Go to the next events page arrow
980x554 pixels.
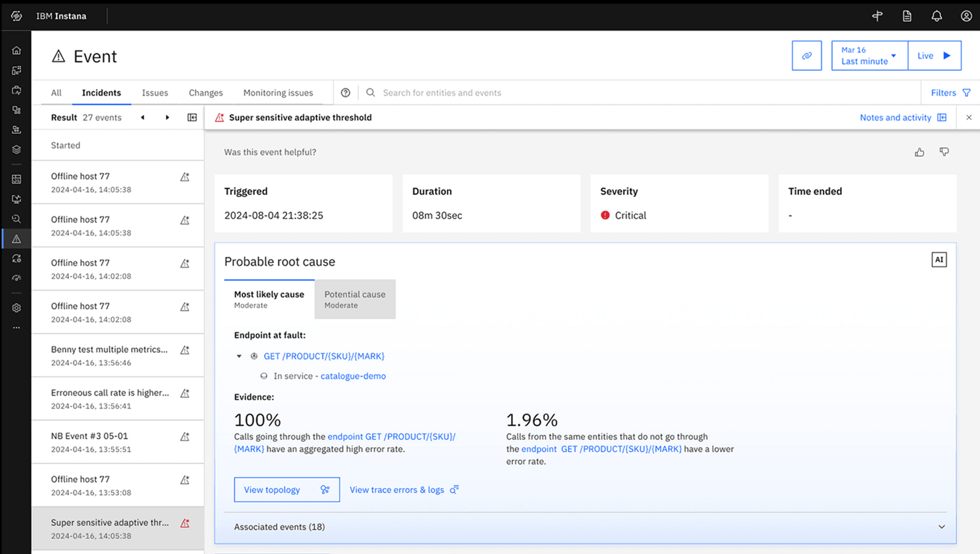pos(168,117)
